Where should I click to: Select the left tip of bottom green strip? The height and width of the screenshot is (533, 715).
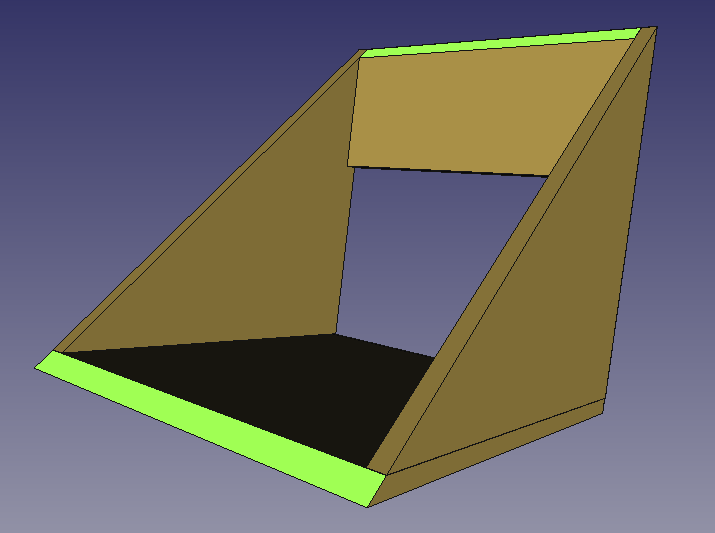[38, 366]
